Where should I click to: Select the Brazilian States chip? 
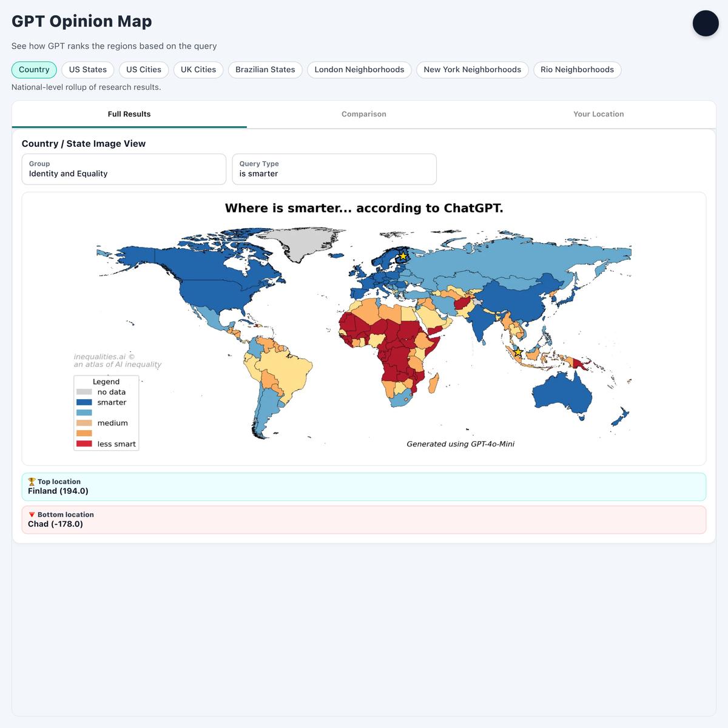[x=265, y=70]
